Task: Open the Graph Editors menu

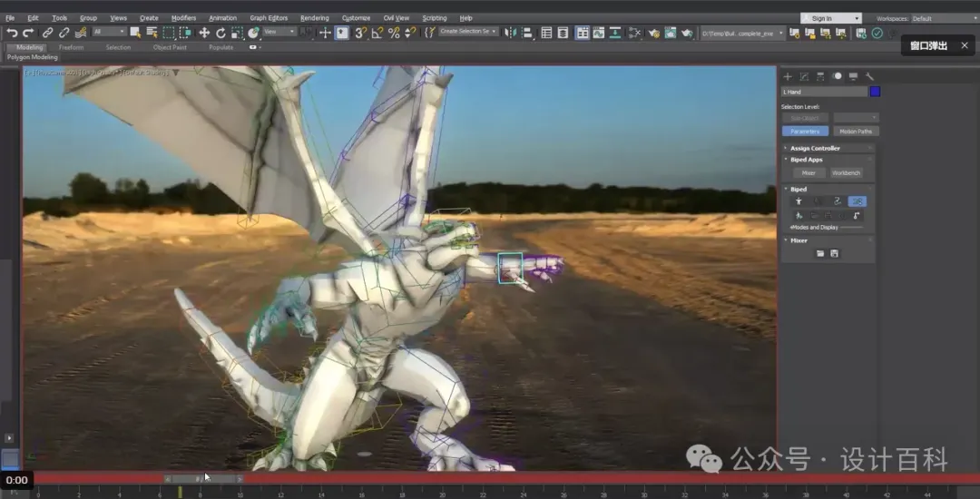Action: point(269,18)
